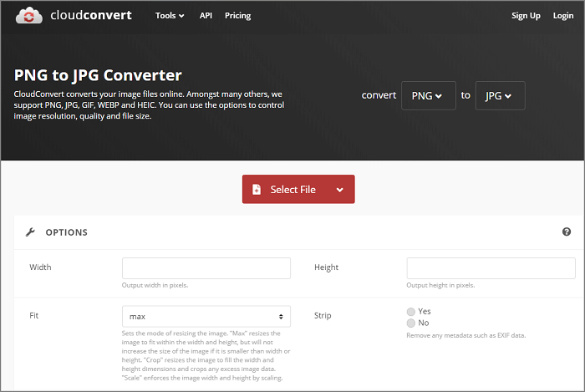Click the cloudconvert brand name text
Screen dimensions: 585x392
pyautogui.click(x=89, y=15)
